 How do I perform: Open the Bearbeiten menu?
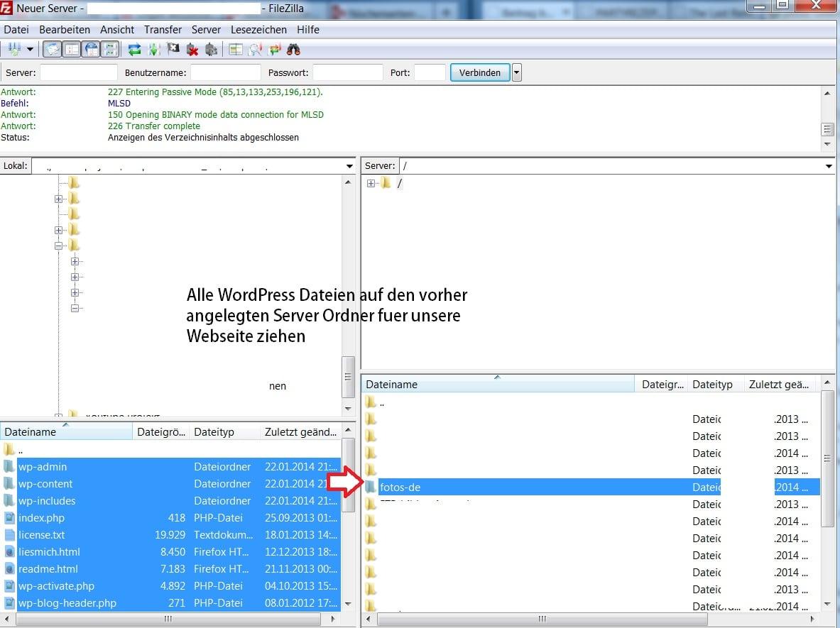tap(65, 29)
